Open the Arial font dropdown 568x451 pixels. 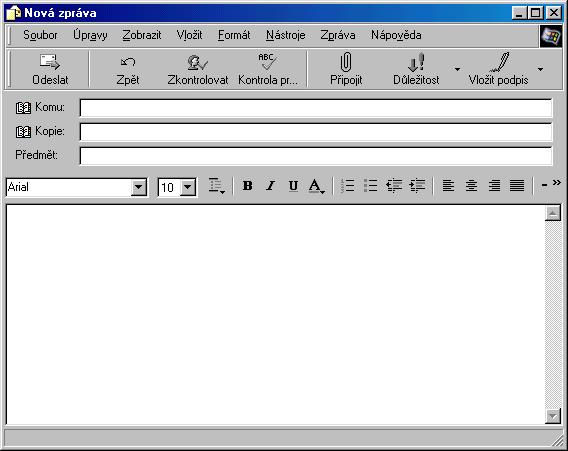pyautogui.click(x=138, y=188)
